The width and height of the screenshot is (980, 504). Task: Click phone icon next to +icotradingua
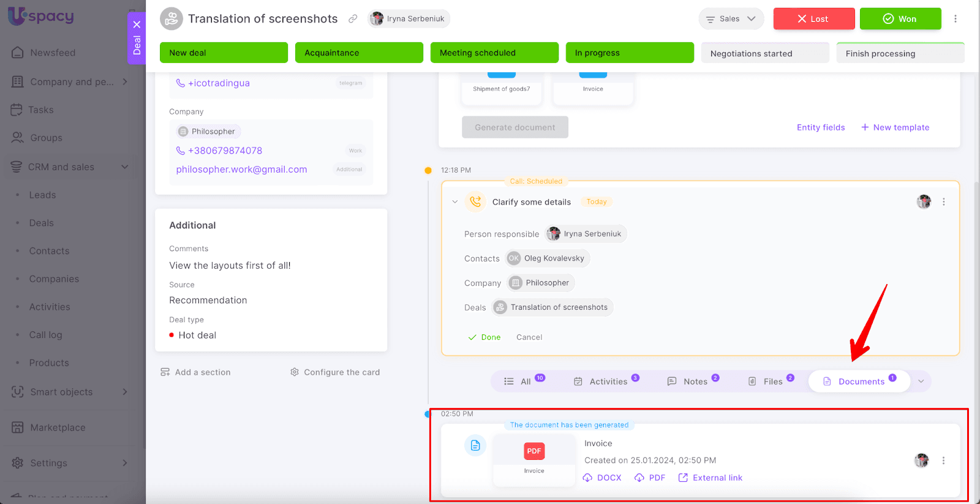coord(181,83)
